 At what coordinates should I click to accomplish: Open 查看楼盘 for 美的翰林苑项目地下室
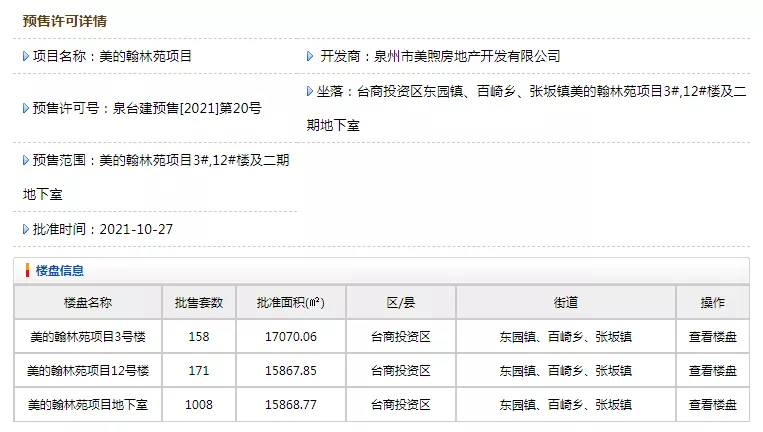click(x=712, y=405)
